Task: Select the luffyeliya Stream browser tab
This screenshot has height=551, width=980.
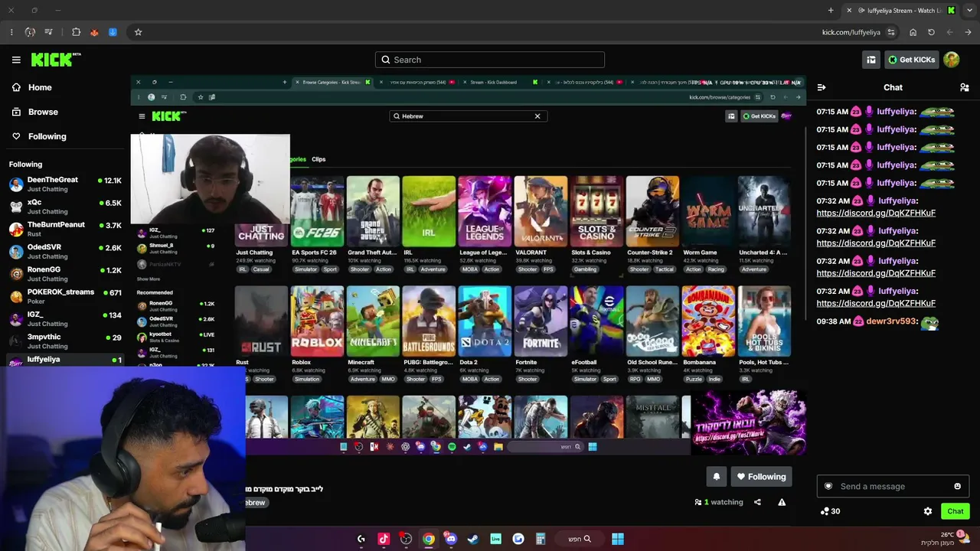Action: coord(900,11)
